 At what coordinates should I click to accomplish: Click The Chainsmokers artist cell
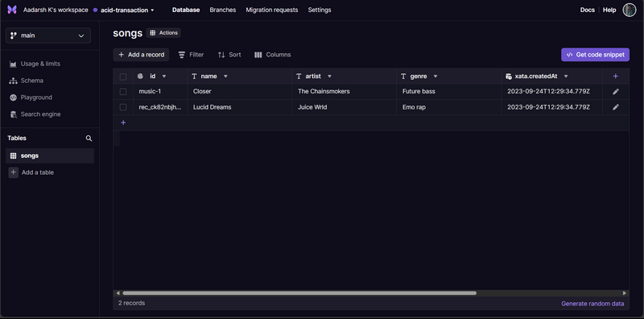pos(345,92)
